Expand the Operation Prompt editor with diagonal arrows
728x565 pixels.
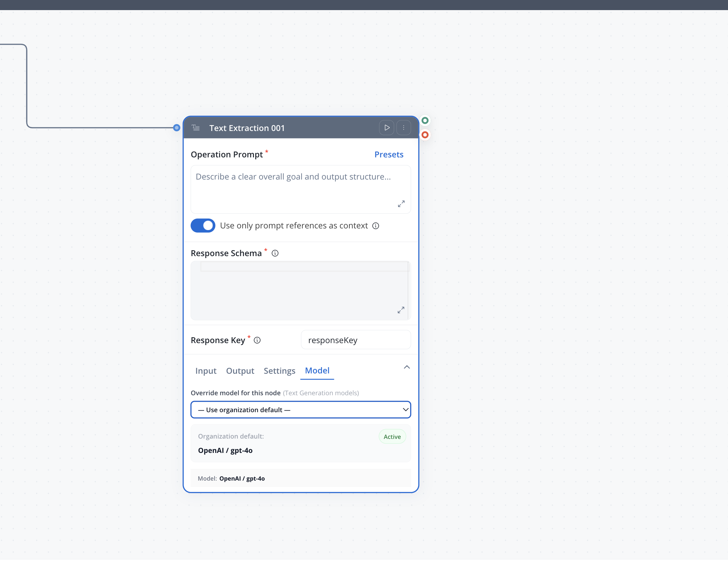[x=401, y=203]
